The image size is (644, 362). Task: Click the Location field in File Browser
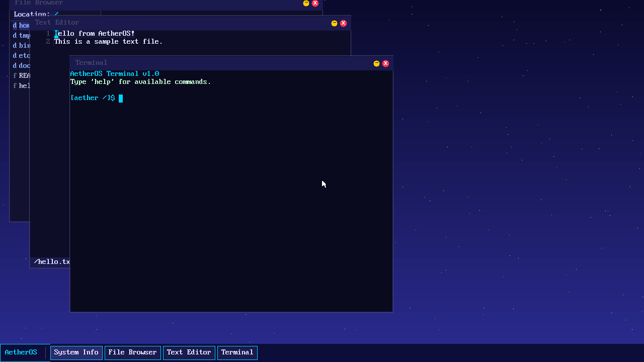tap(55, 15)
